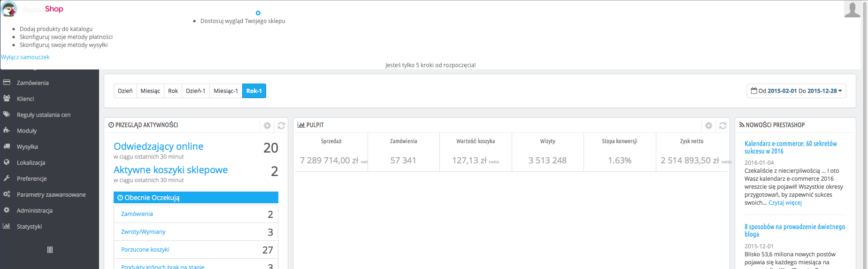Click the Preferencje wrench icon
The image size is (868, 269).
(7, 178)
